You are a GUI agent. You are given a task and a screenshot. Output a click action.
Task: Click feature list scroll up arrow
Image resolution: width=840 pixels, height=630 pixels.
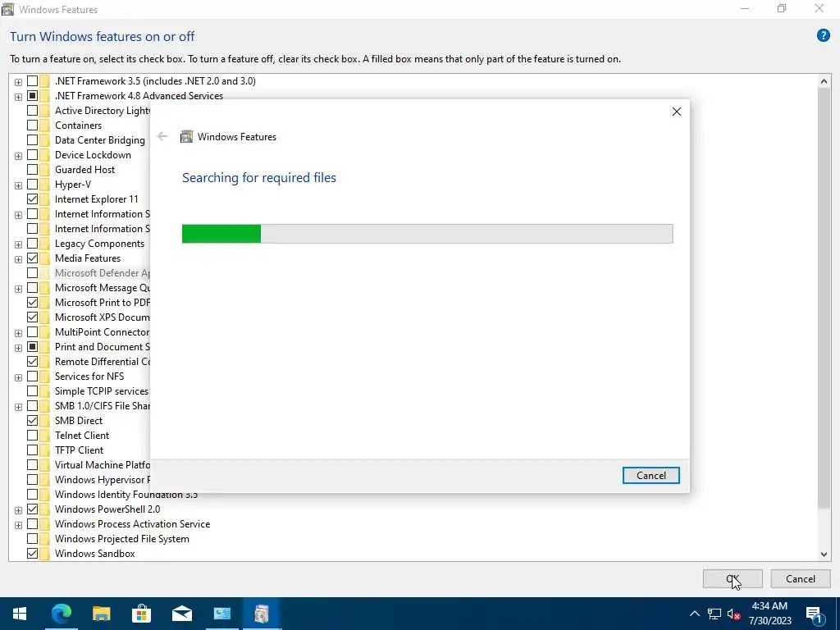(x=824, y=81)
